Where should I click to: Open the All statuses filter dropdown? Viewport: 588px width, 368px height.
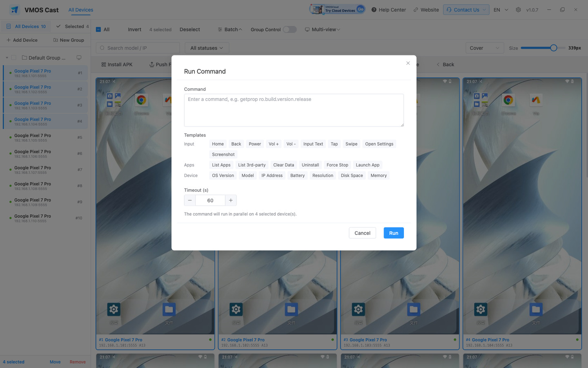pyautogui.click(x=207, y=48)
